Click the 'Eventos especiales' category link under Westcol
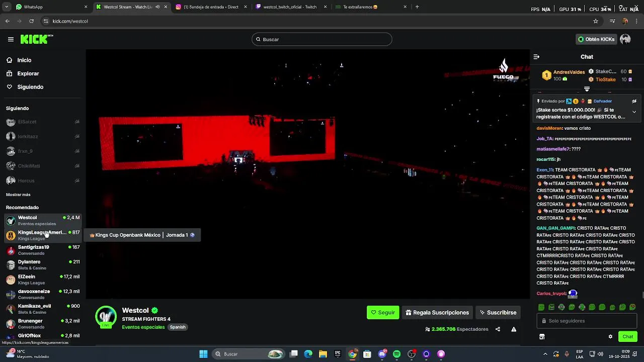Image resolution: width=644 pixels, height=362 pixels. coord(143,327)
